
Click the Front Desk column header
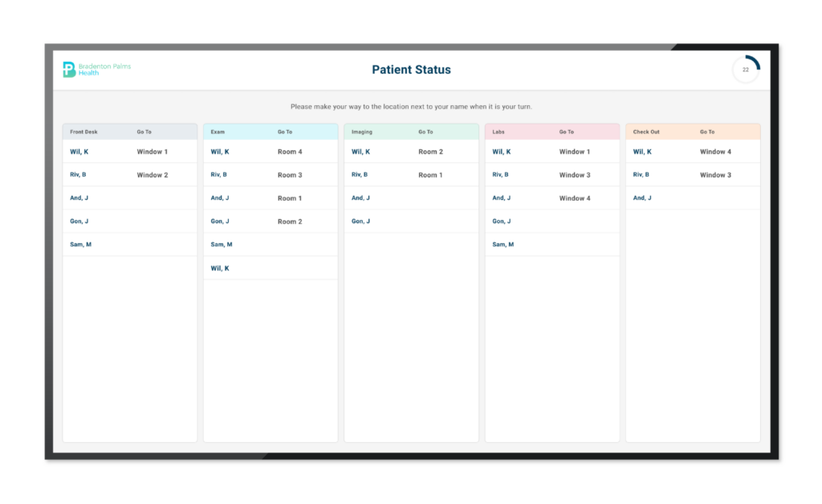click(x=83, y=132)
